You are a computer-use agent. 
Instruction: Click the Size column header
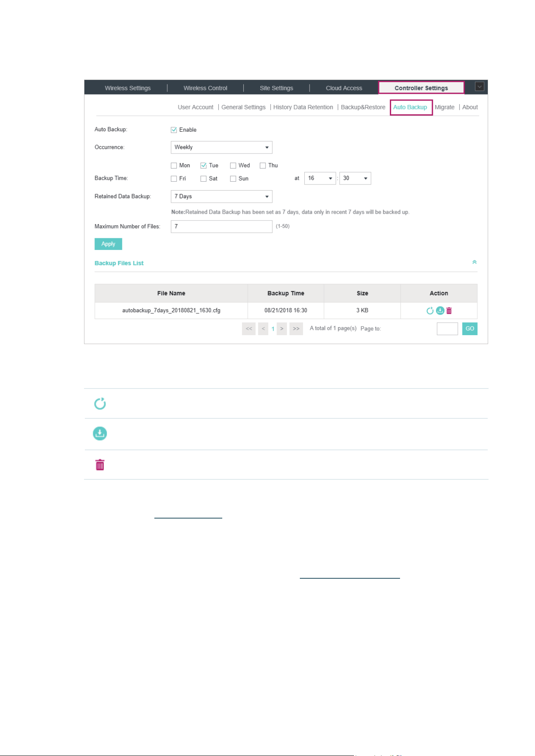click(x=362, y=293)
